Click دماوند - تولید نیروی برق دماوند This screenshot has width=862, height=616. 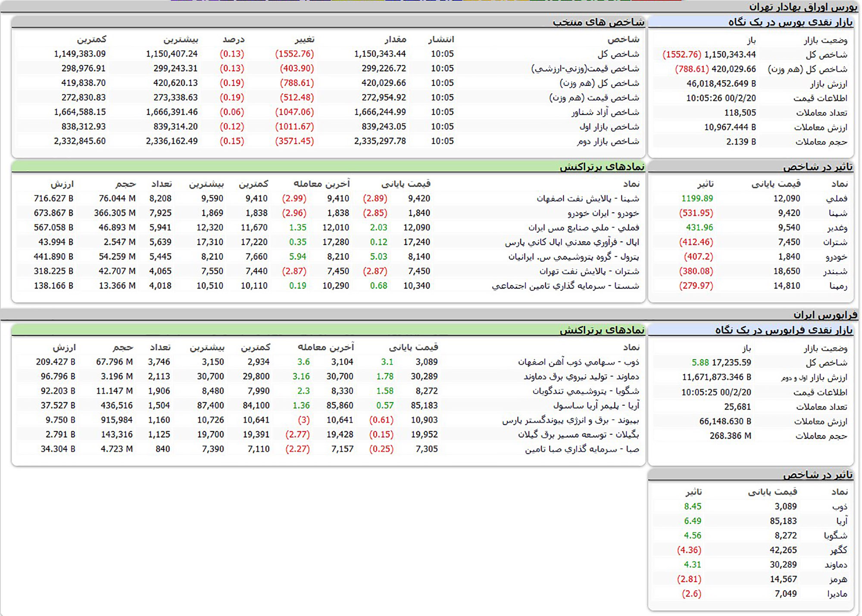pyautogui.click(x=581, y=376)
